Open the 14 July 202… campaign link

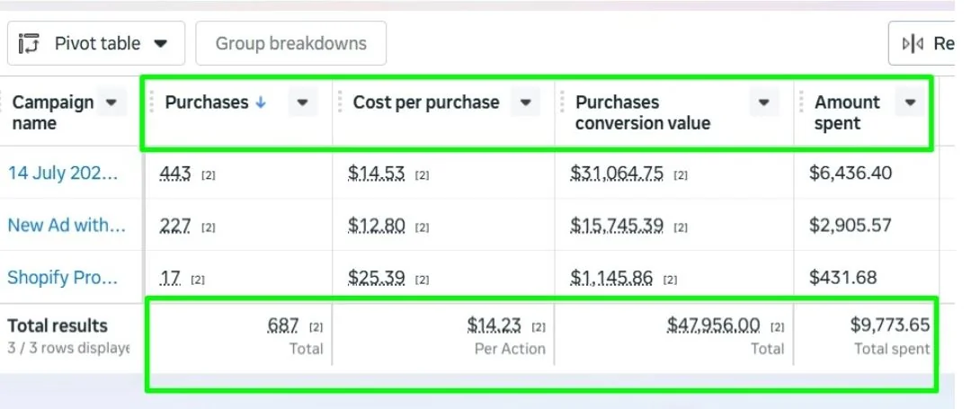pyautogui.click(x=63, y=173)
